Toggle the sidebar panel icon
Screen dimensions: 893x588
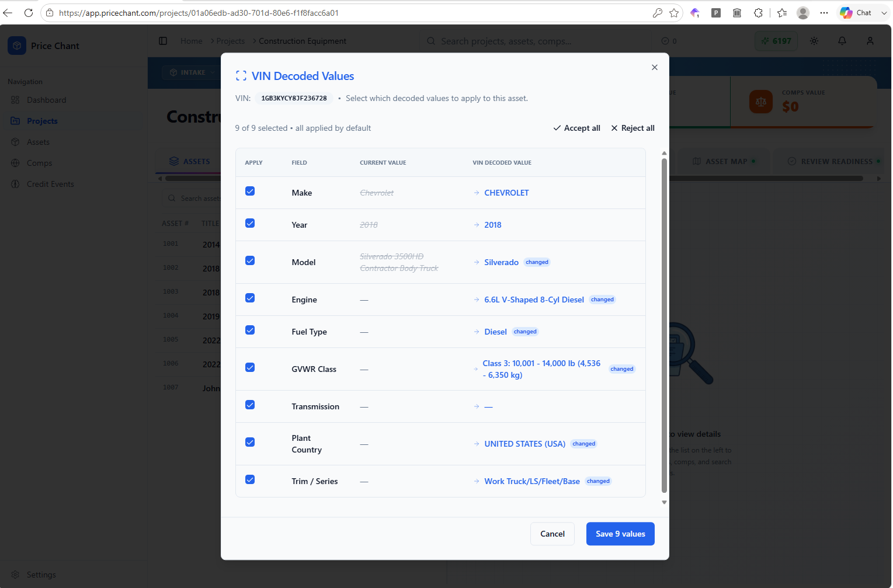click(163, 41)
